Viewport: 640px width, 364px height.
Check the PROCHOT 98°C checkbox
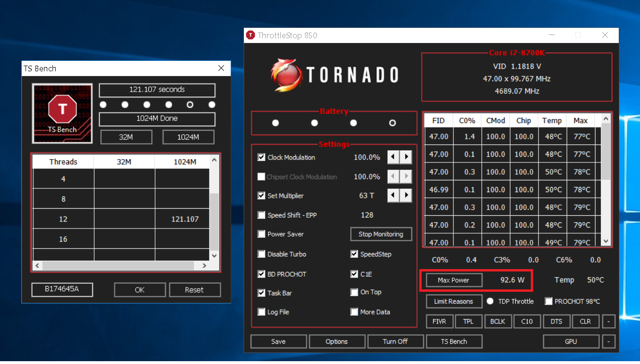pos(548,301)
